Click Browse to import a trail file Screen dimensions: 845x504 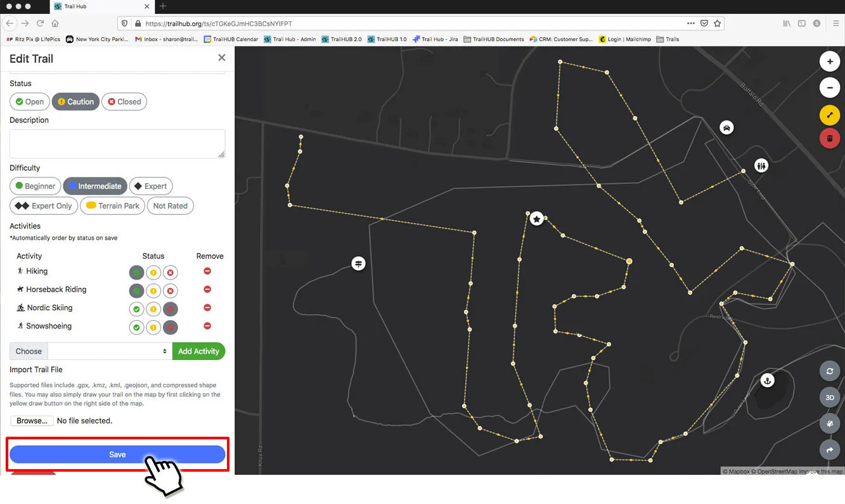(32, 421)
